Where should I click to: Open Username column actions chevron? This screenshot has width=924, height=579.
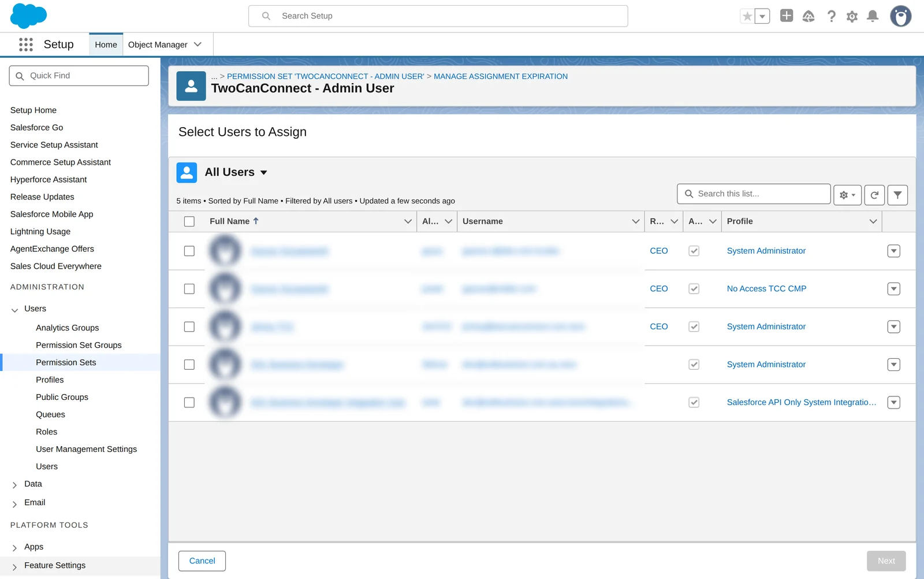tap(636, 221)
